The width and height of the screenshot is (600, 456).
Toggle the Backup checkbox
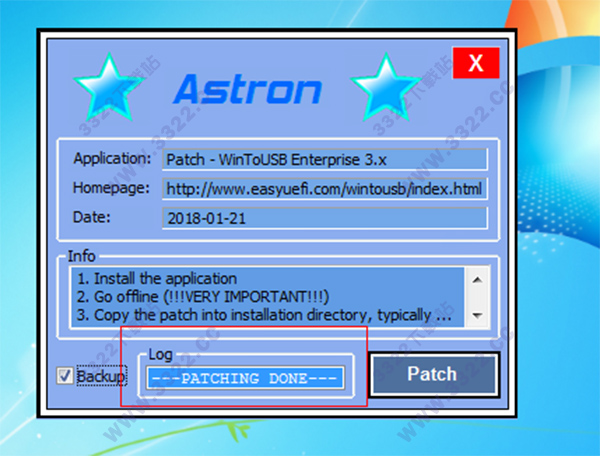65,376
